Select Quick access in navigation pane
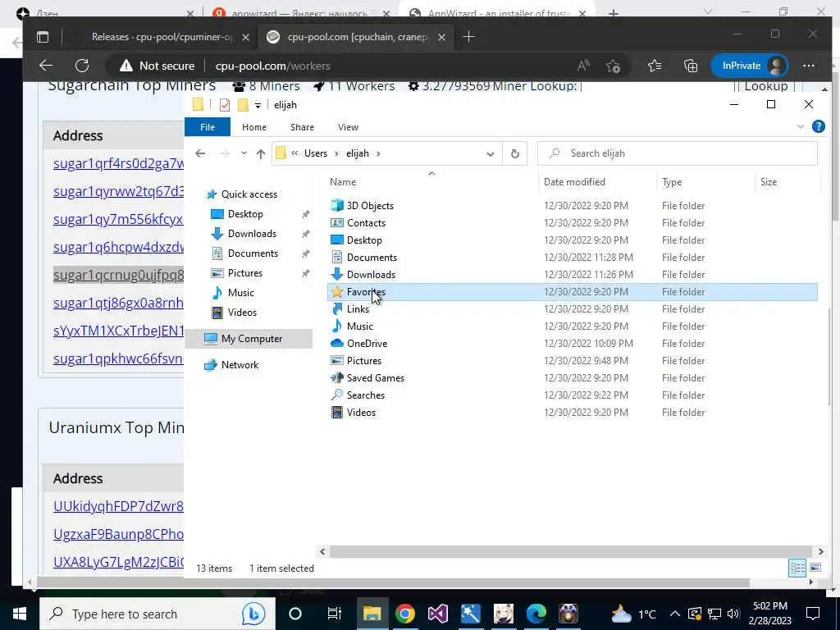This screenshot has width=840, height=630. point(249,194)
